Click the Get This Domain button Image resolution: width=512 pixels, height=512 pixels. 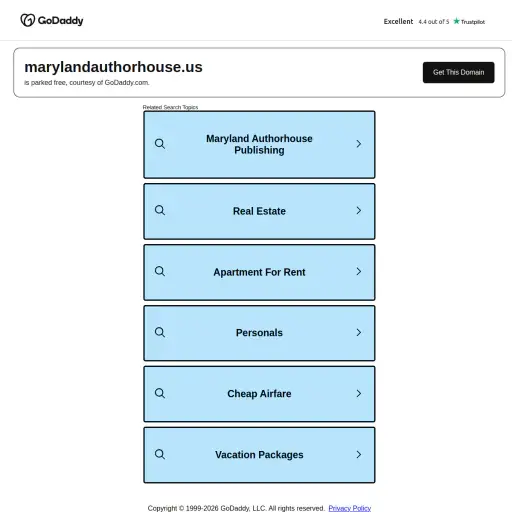pyautogui.click(x=458, y=72)
